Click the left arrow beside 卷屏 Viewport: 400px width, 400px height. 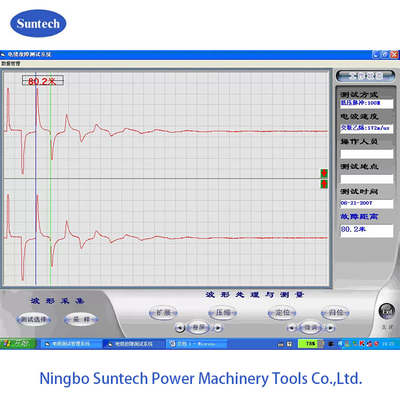click(x=180, y=328)
